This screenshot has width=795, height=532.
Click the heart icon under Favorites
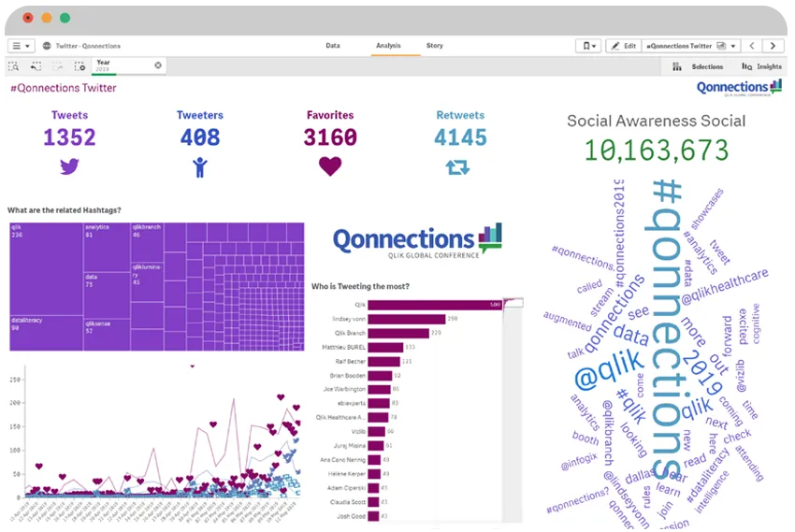[330, 166]
